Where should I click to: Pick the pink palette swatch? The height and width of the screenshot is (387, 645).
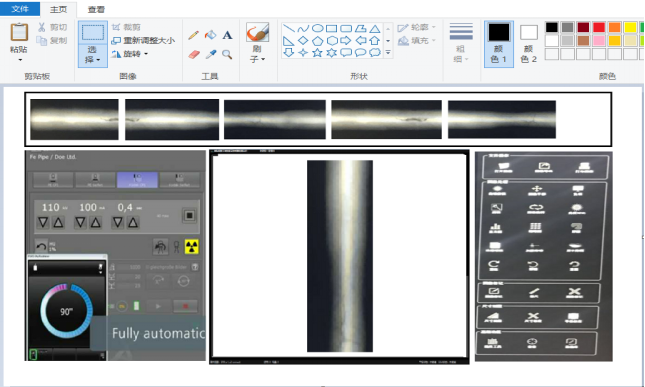click(x=599, y=40)
